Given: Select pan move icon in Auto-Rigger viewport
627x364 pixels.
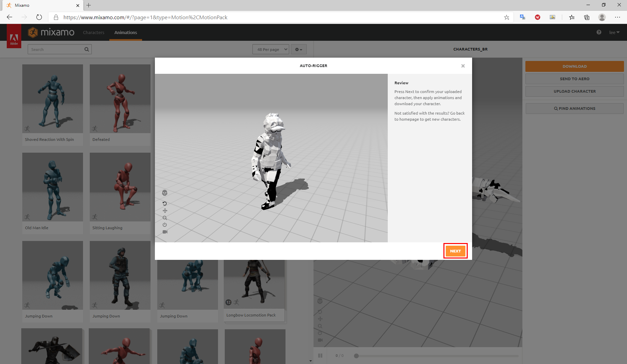Looking at the screenshot, I should click(165, 210).
